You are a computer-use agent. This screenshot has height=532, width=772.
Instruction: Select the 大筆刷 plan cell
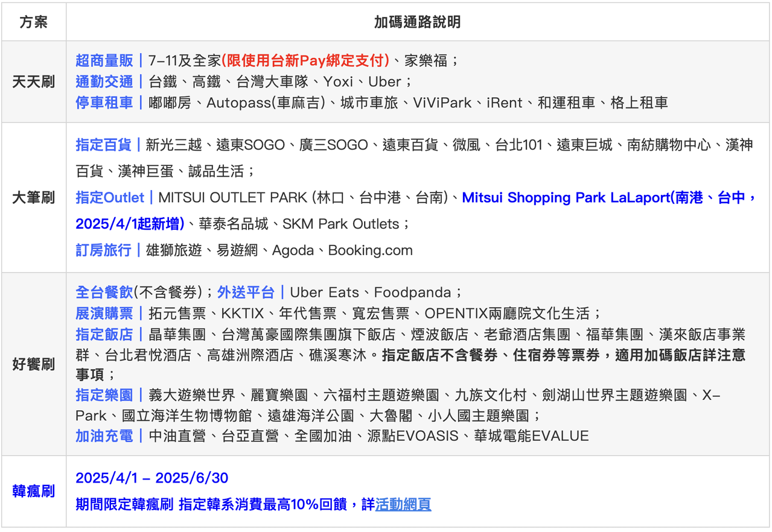34,198
